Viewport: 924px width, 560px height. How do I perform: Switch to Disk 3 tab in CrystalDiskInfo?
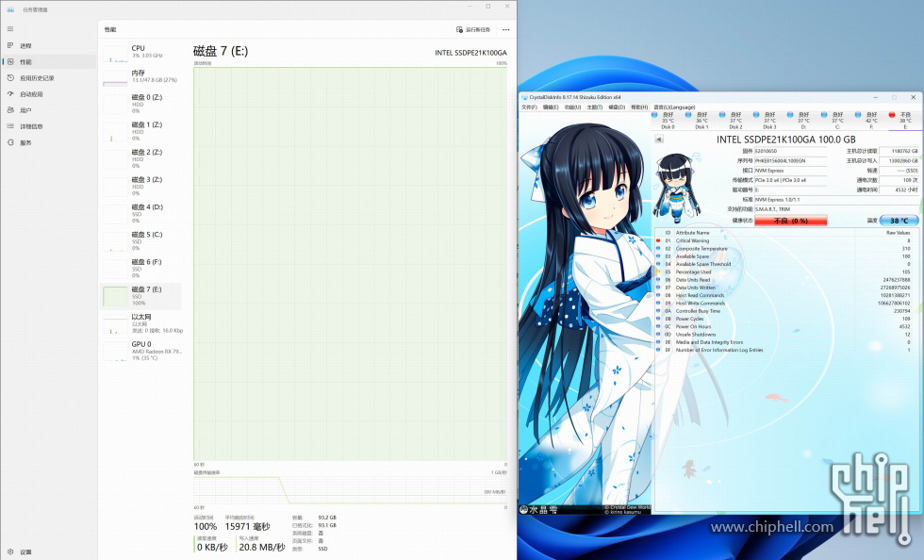click(769, 121)
